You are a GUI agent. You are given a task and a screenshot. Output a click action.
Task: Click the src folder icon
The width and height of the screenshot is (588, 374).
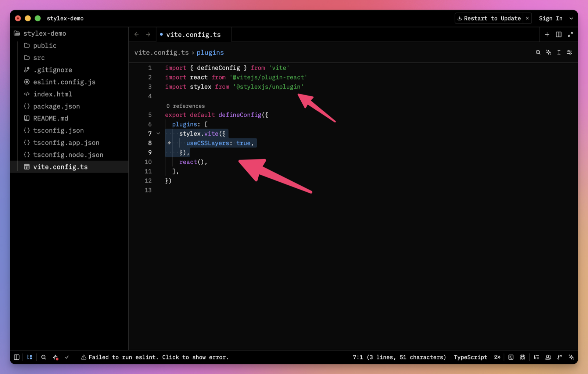(x=27, y=57)
